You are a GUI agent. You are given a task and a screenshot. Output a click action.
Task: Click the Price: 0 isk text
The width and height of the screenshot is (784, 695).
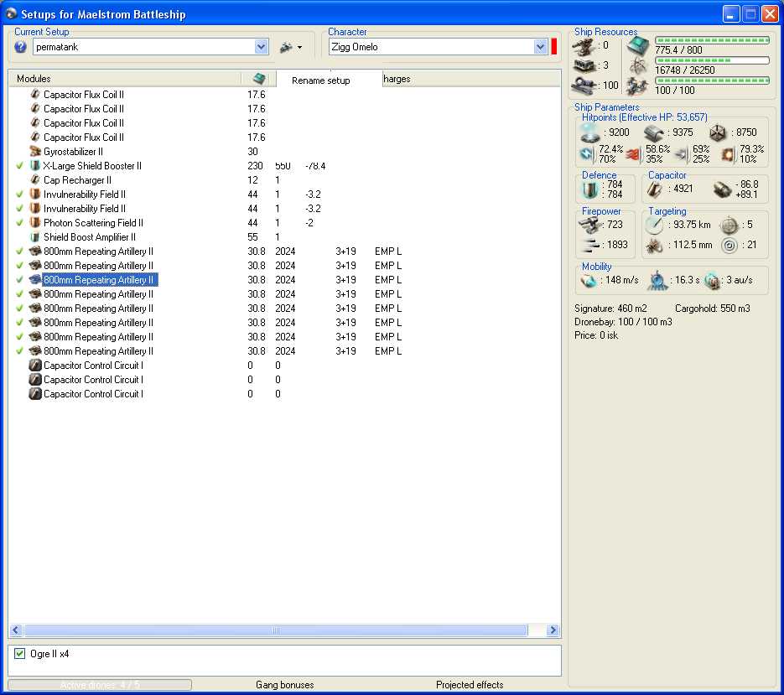(x=596, y=335)
